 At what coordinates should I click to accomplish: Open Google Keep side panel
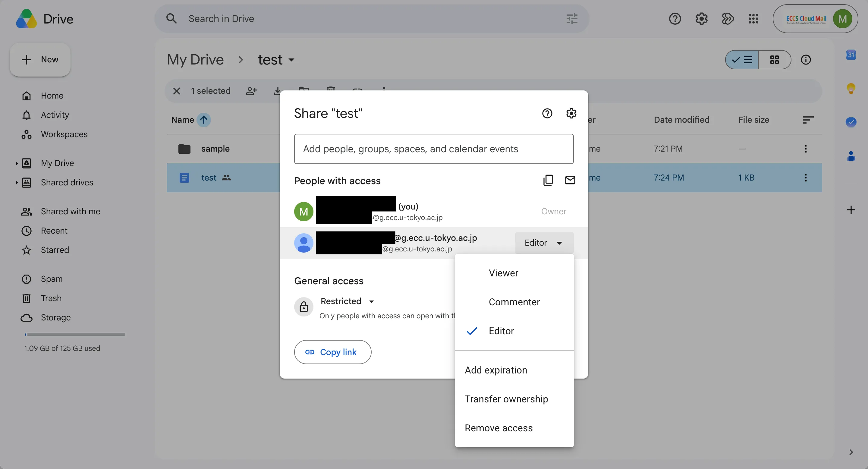click(x=851, y=88)
